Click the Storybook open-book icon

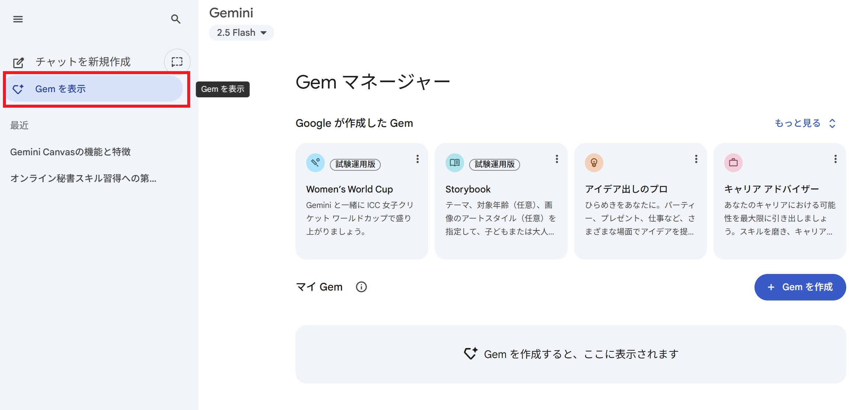click(x=455, y=163)
